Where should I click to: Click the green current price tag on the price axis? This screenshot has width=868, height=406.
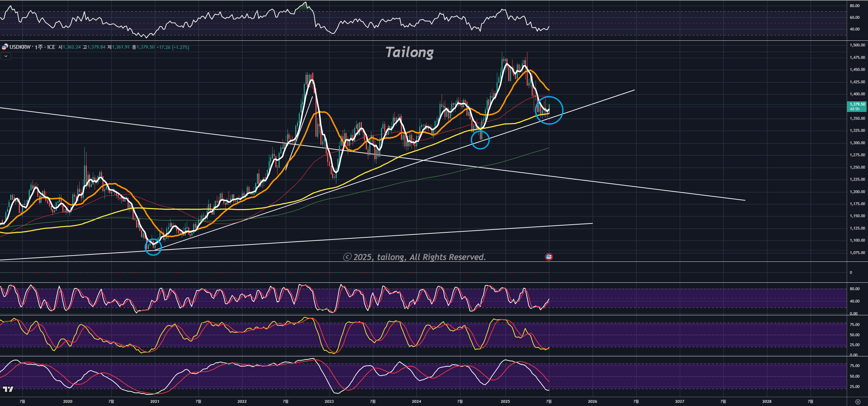[x=857, y=106]
